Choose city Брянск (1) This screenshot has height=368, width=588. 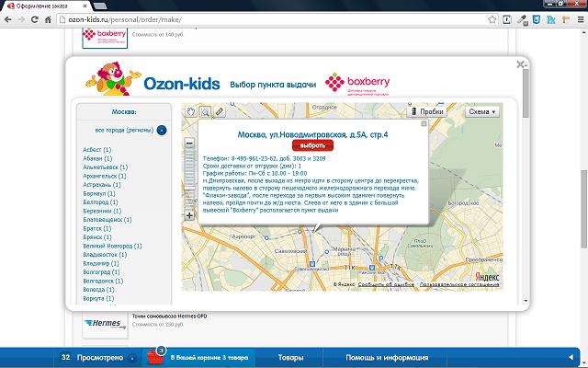tap(97, 237)
